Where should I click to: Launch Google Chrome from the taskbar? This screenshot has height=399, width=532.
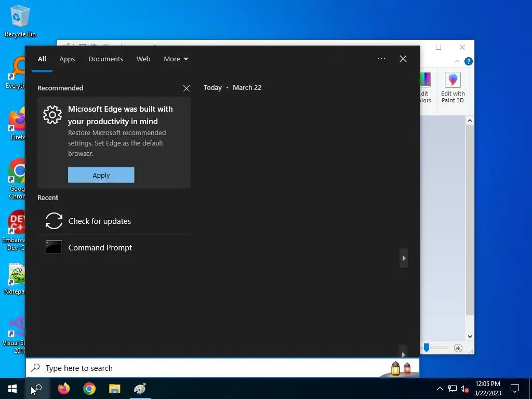(89, 389)
